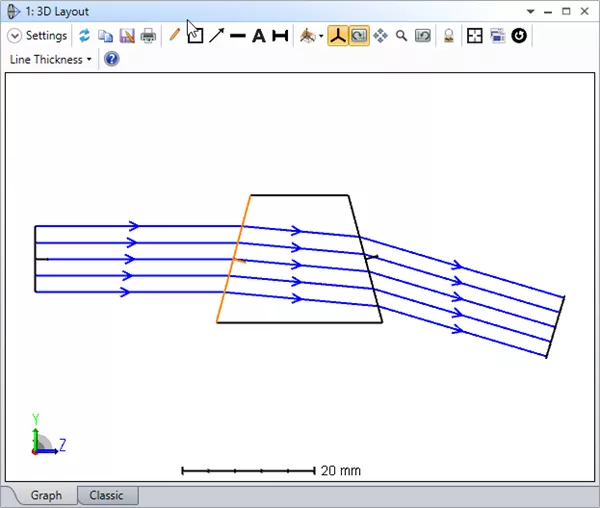Toggle the coordinate axes display button
The image size is (600, 508).
tap(338, 36)
